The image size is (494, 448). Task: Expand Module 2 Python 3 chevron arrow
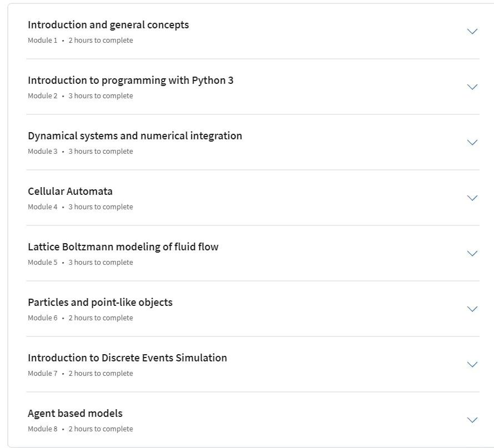tap(472, 87)
